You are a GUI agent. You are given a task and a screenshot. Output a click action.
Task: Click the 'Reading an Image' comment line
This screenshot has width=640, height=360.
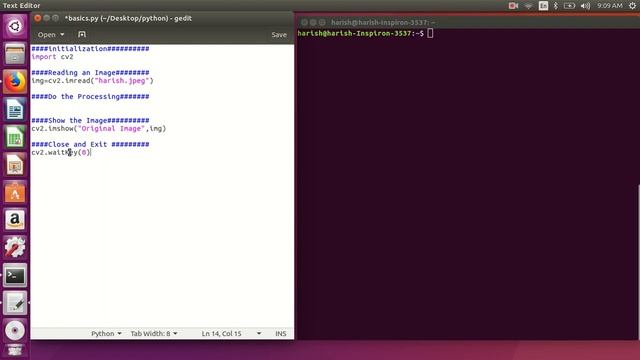(90, 73)
